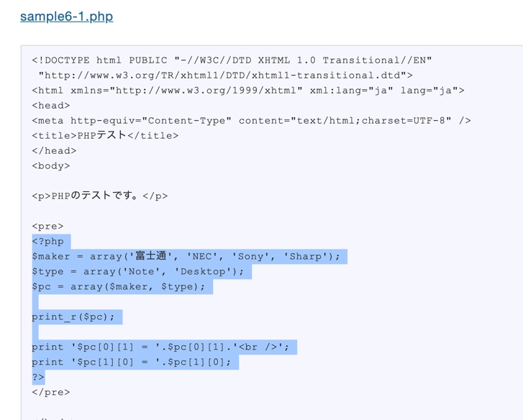Click the DOCTYPE declaration line
This screenshot has width=523, height=420.
point(232,60)
